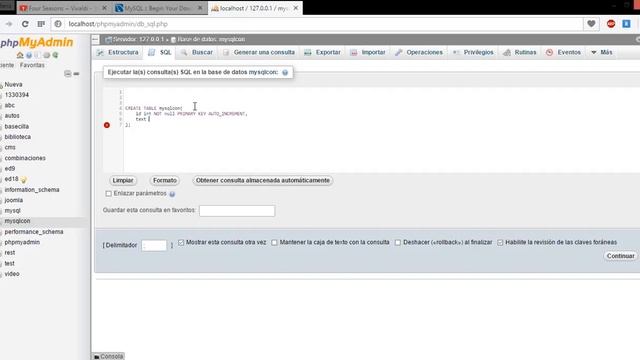Open navigation panel settings gear icon
Viewport: 640px width, 360px height.
(x=47, y=55)
